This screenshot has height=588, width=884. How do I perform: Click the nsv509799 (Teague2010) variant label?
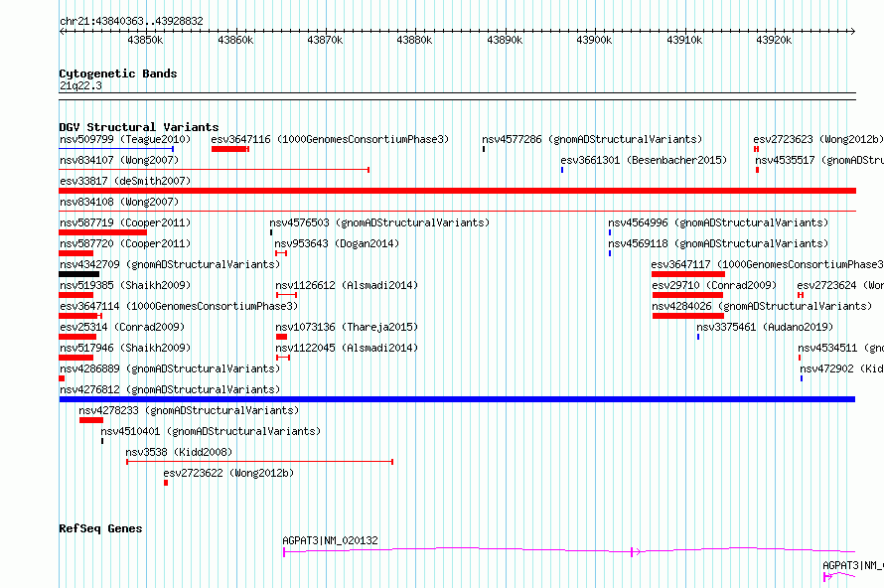coord(125,139)
